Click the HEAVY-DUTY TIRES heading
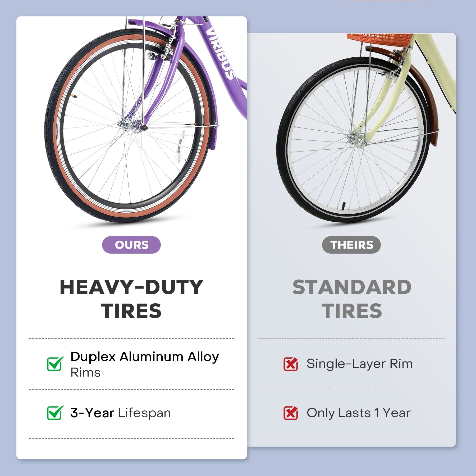Screen dimensions: 476x476 click(131, 299)
